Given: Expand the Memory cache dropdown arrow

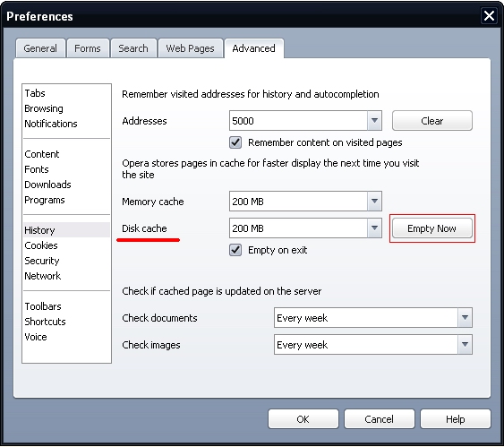Looking at the screenshot, I should click(374, 202).
